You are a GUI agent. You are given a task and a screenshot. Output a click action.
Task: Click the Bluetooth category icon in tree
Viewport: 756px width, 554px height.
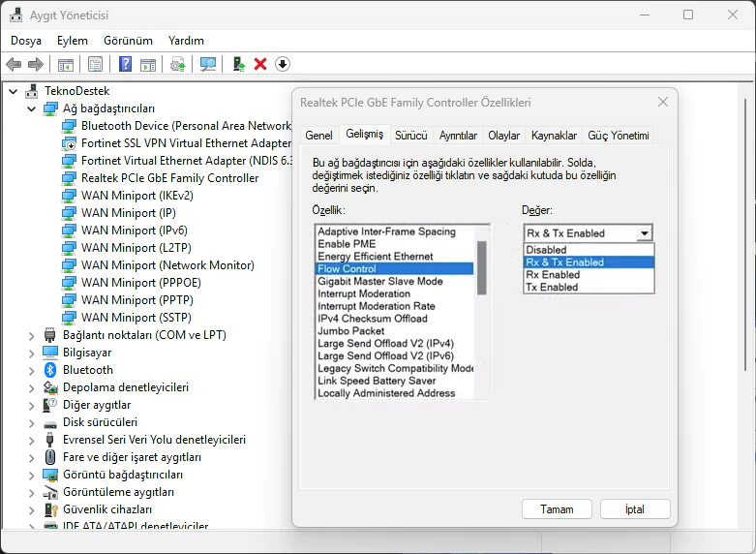coord(50,370)
